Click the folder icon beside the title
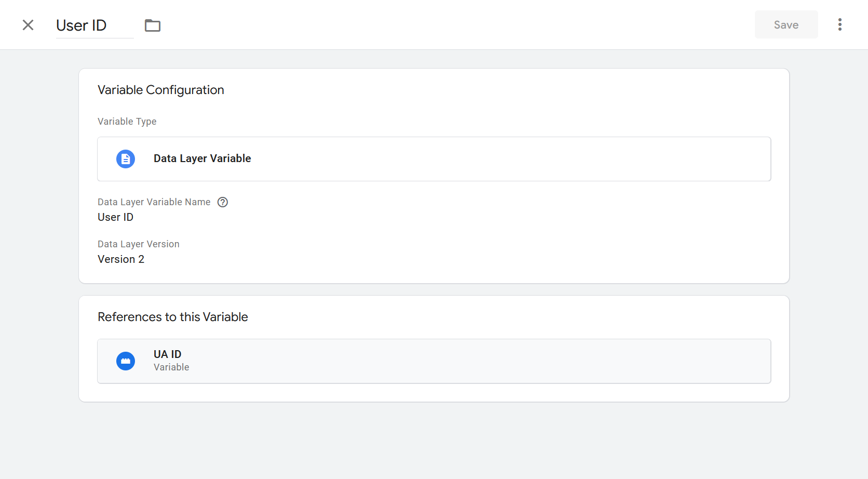The height and width of the screenshot is (479, 868). (x=153, y=25)
